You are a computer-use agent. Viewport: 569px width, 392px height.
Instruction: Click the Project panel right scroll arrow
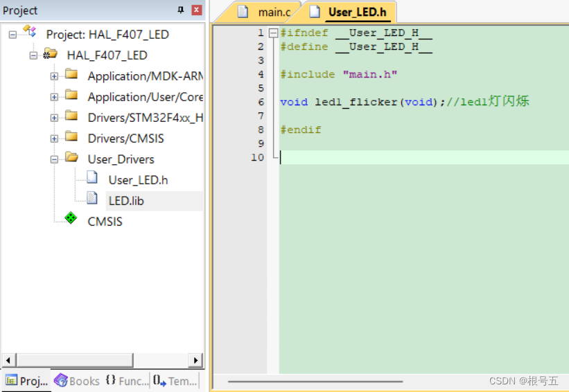195,360
